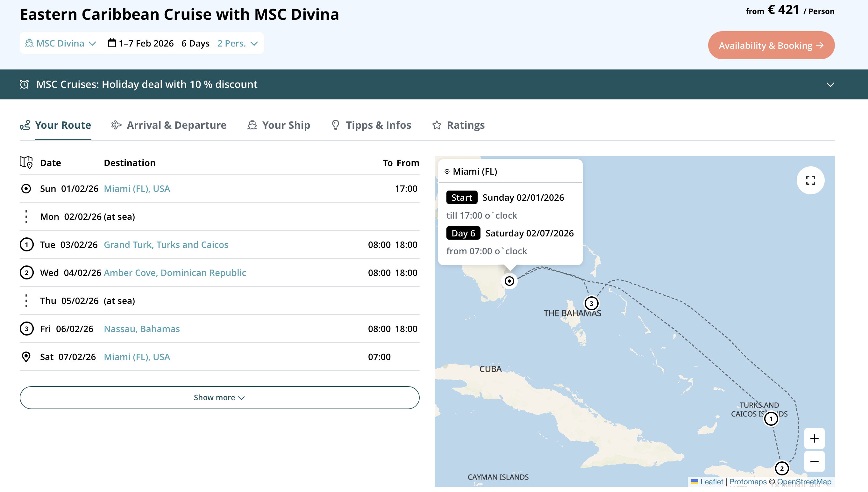868x492 pixels.
Task: Open the MSC Divina ship dropdown
Action: (60, 43)
